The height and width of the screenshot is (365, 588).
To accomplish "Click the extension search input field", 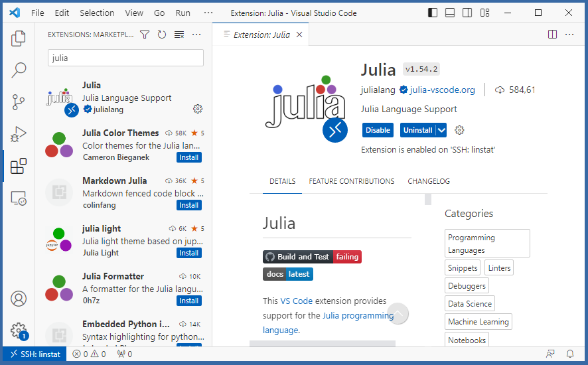I will (x=125, y=58).
